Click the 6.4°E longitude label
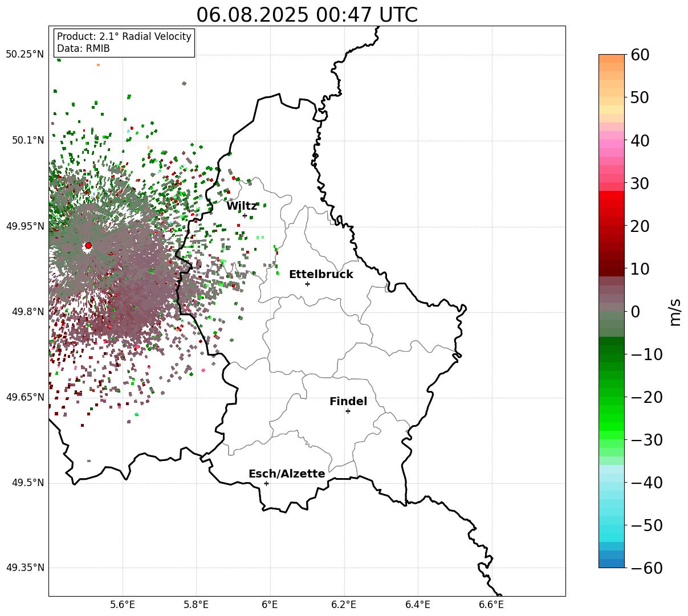The height and width of the screenshot is (616, 688). click(x=418, y=605)
